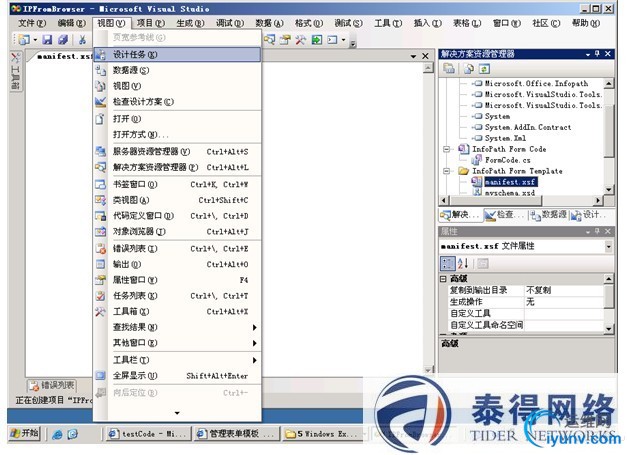The image size is (627, 455).
Task: Click the 开始 Start button
Action: (24, 433)
